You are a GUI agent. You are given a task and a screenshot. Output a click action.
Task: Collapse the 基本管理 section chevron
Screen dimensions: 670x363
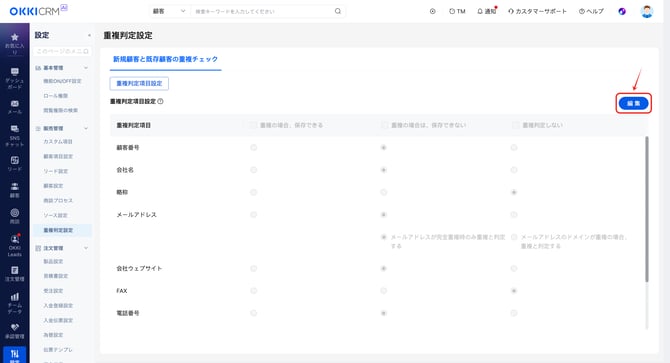(86, 68)
